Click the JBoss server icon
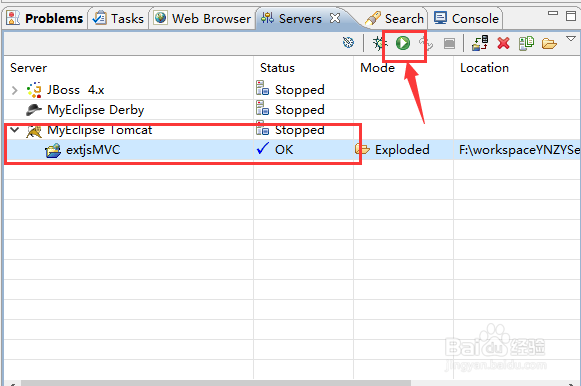Image resolution: width=581 pixels, height=386 pixels. [x=34, y=90]
